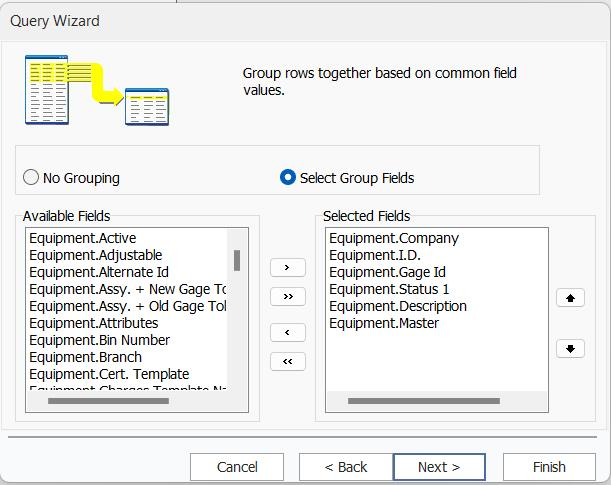Click the query wizard tables illustration

click(97, 90)
